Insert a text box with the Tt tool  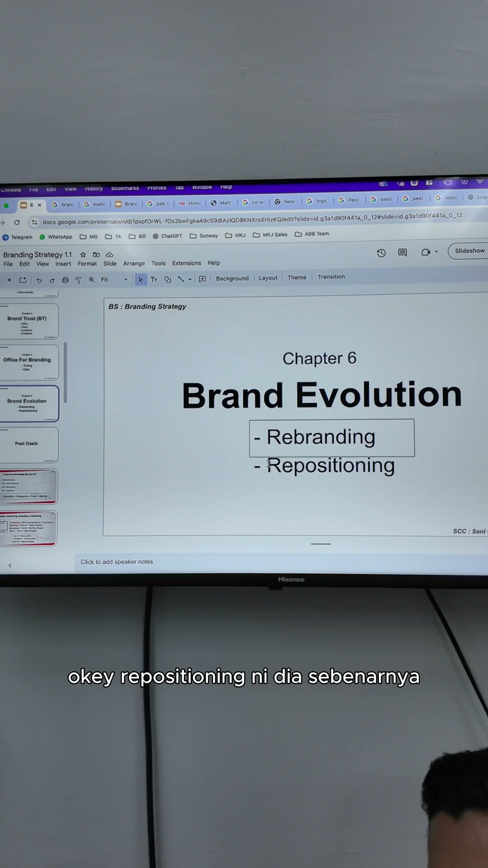tap(154, 279)
